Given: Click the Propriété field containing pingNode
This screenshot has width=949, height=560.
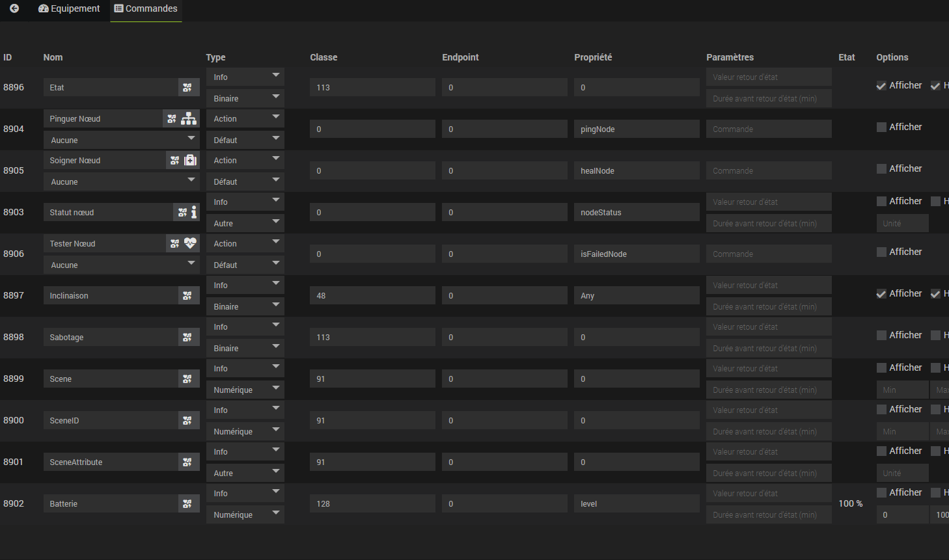Looking at the screenshot, I should (x=636, y=129).
